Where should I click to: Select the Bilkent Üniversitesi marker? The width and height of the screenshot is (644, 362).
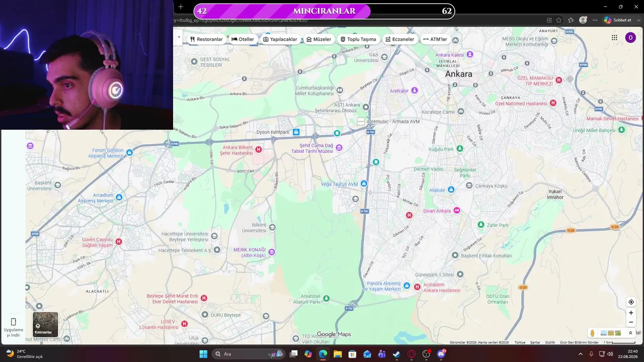pos(272,227)
